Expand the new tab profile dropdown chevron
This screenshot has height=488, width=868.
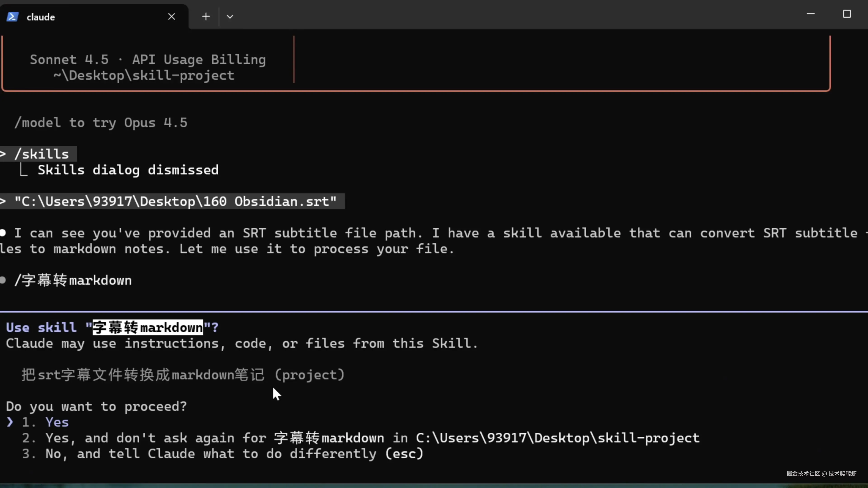230,16
